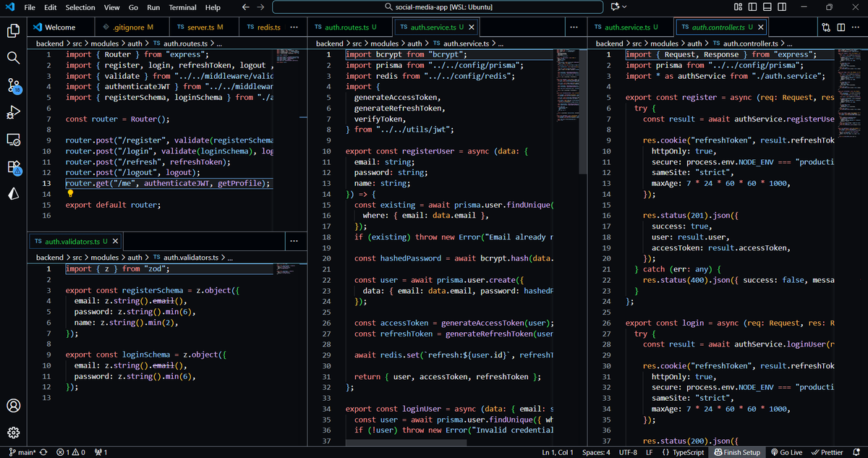The height and width of the screenshot is (458, 868).
Task: Open the View menu
Action: [112, 7]
